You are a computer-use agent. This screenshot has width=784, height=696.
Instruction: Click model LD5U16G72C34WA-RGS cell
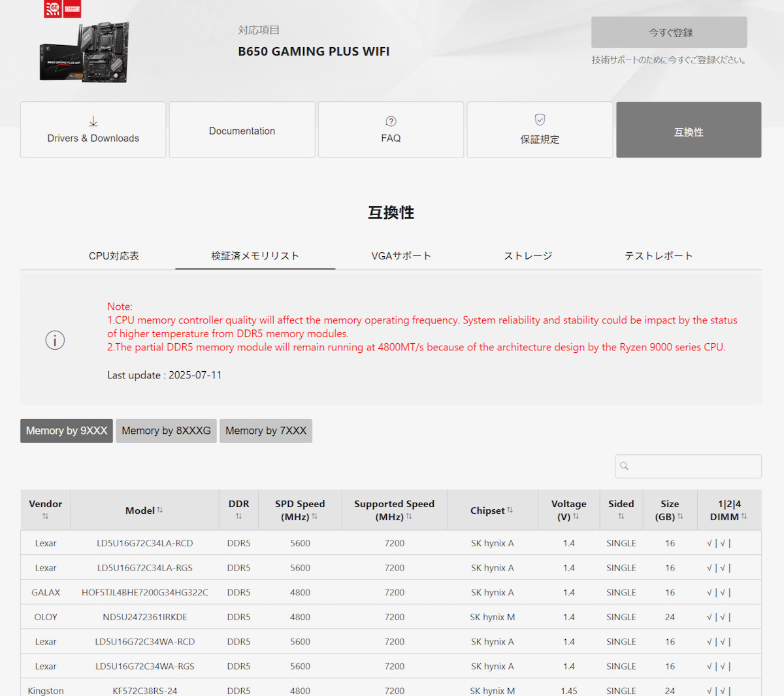[145, 667]
